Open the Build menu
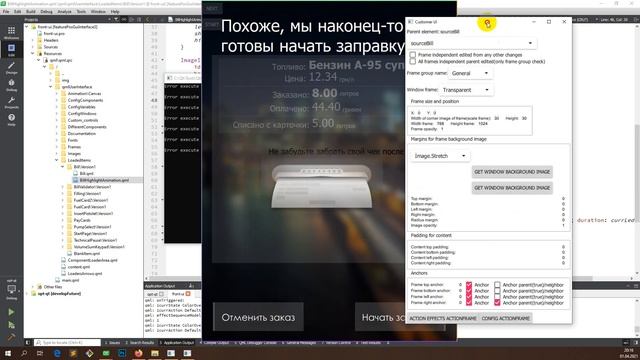The width and height of the screenshot is (640, 360). pyautogui.click(x=31, y=11)
